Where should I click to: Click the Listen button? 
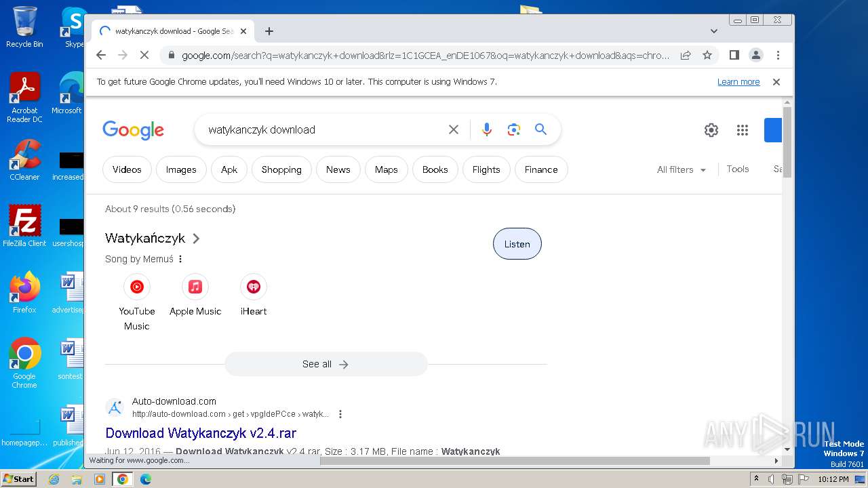[517, 244]
